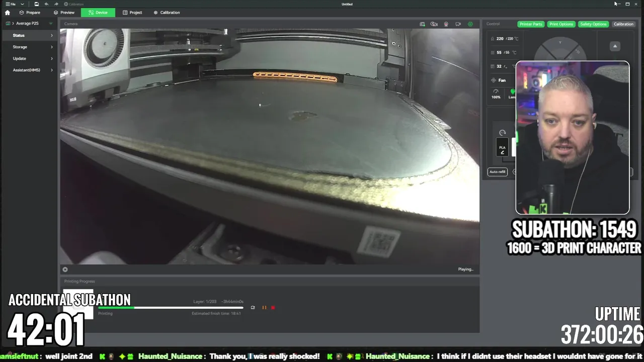Open Safety Options button
This screenshot has width=644, height=362.
point(593,24)
